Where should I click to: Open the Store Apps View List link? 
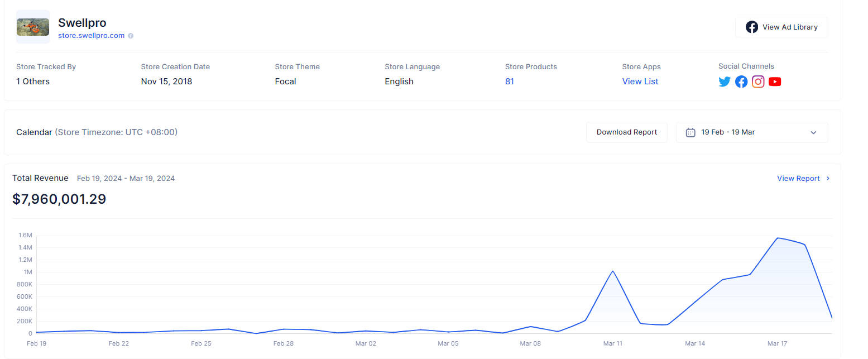[640, 82]
